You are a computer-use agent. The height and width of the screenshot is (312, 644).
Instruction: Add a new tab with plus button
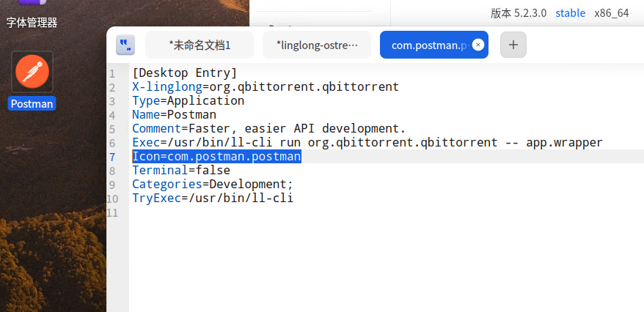pyautogui.click(x=513, y=45)
